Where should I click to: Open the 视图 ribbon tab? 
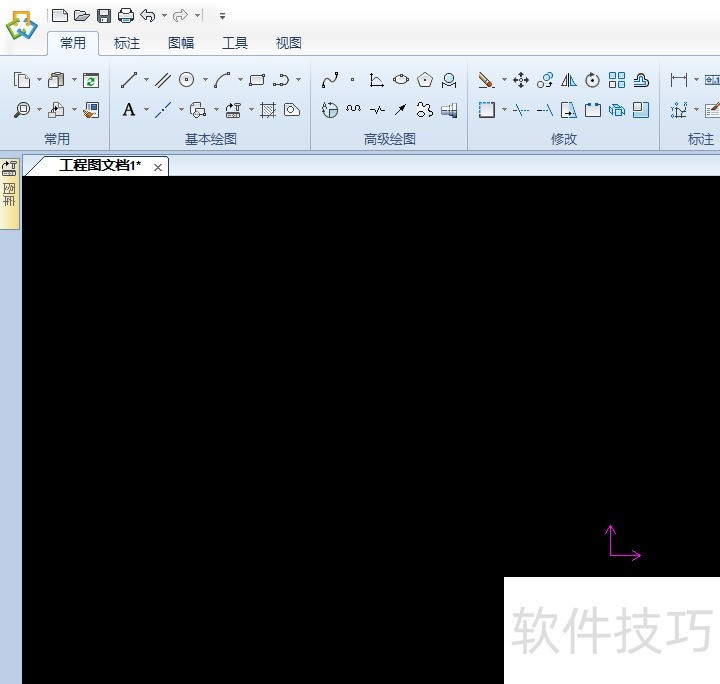[288, 43]
